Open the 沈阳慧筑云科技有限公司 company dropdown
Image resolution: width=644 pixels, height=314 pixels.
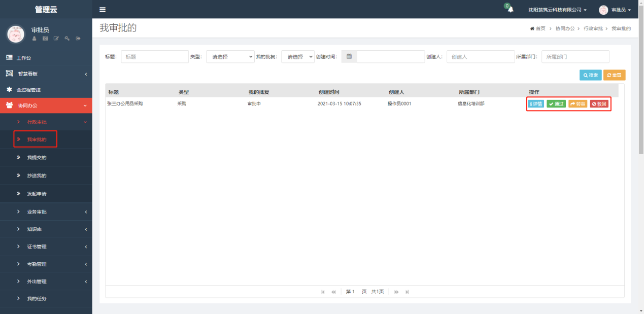coord(557,10)
